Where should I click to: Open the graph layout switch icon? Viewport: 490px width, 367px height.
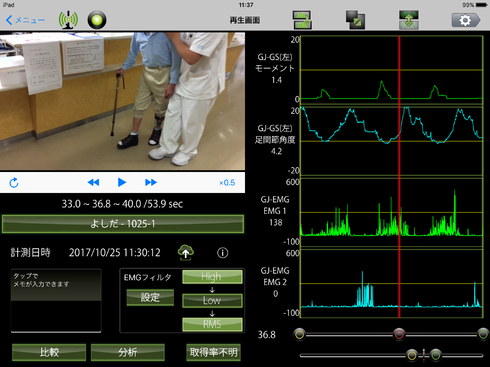tap(302, 20)
